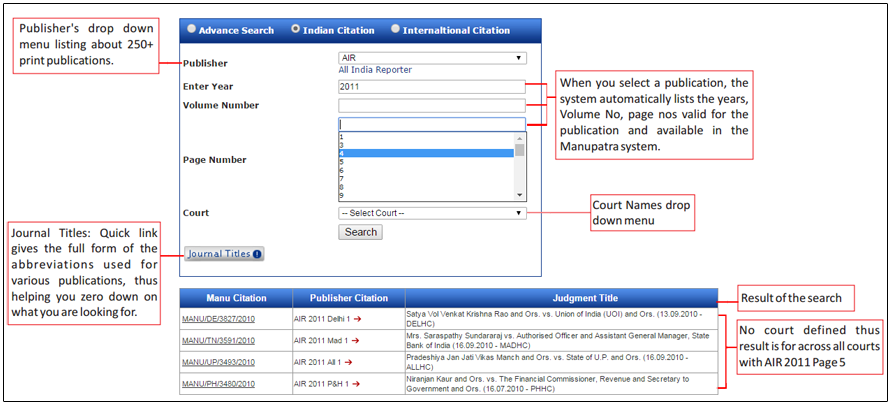890x404 pixels.
Task: Click the Mrs. Saraspathy Sundararaj judgment title
Action: pyautogui.click(x=558, y=340)
